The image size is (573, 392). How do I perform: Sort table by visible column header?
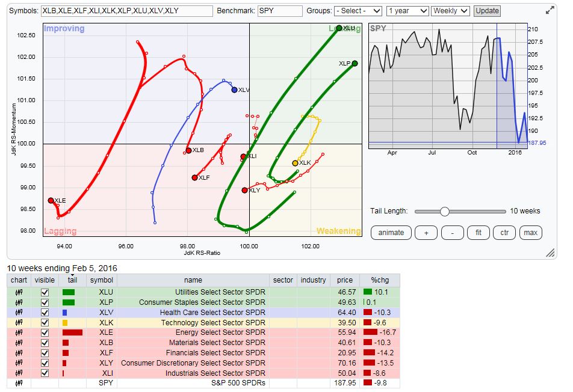45,280
